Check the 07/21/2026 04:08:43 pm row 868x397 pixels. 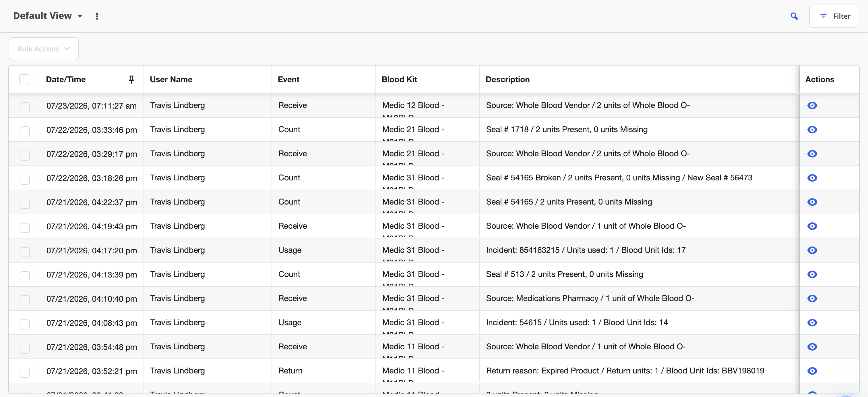tap(25, 324)
